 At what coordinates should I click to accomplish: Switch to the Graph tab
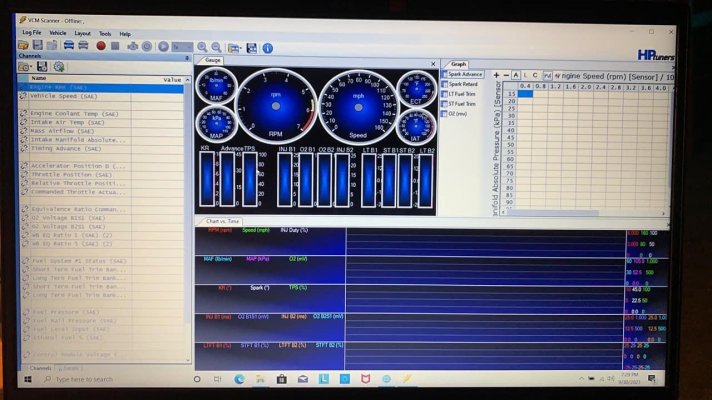(x=458, y=64)
